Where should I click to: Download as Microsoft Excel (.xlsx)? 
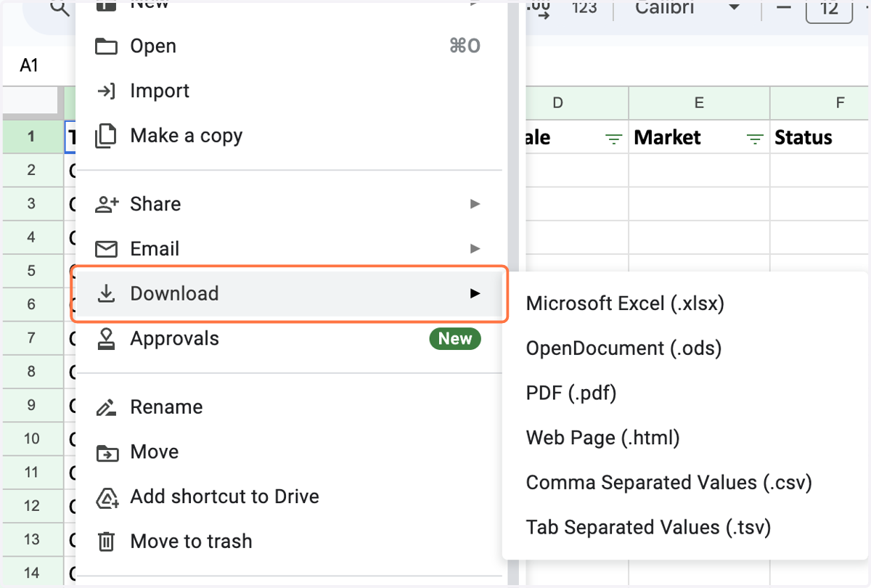coord(685,303)
